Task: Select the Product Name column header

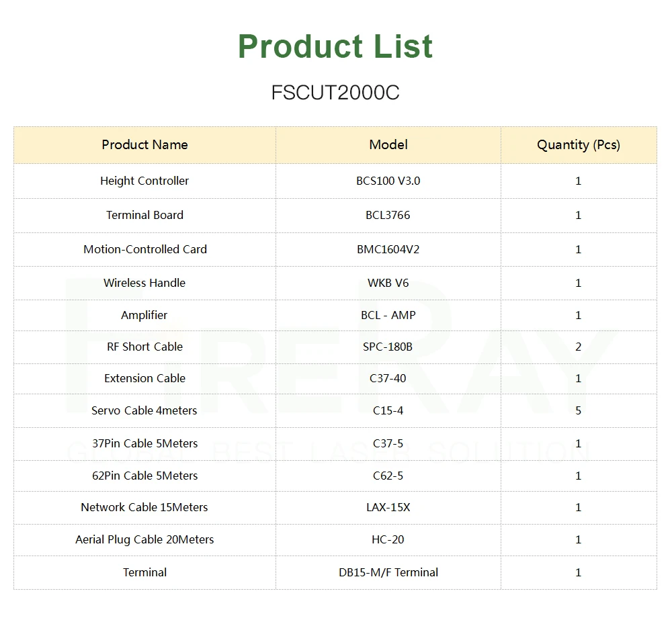Action: pyautogui.click(x=144, y=145)
